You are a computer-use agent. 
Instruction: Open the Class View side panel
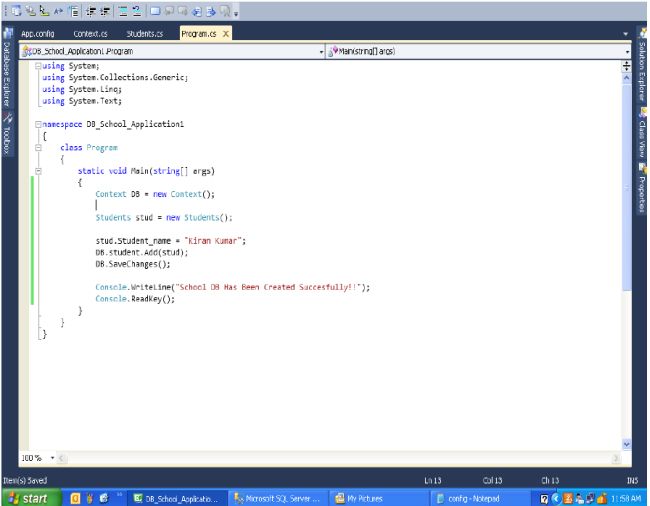pyautogui.click(x=642, y=133)
